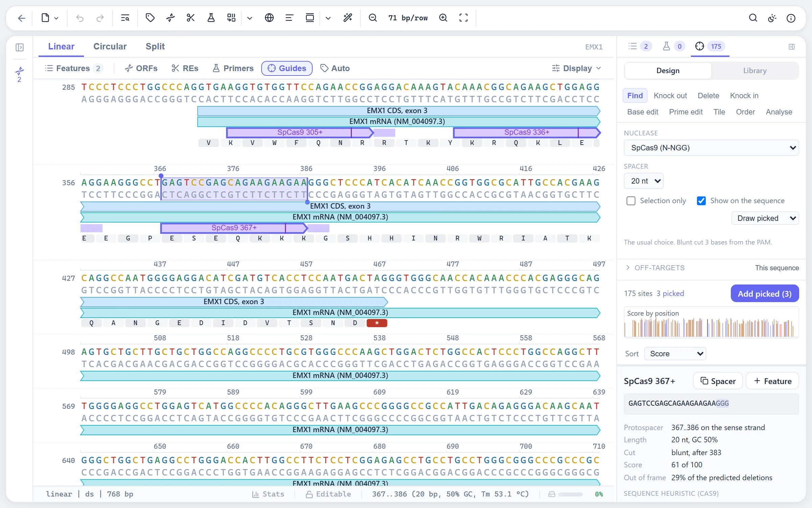The width and height of the screenshot is (812, 508).
Task: Click the Add picked (3) button
Action: click(765, 294)
